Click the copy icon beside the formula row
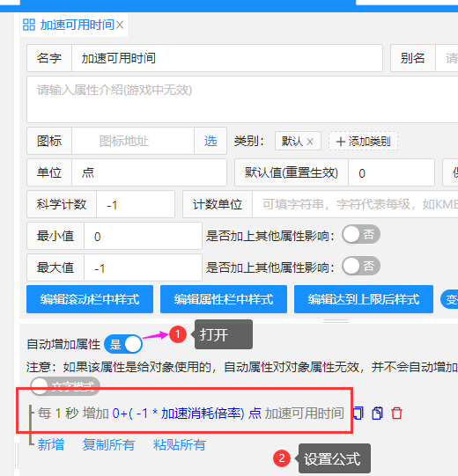Screen dimensions: 458x476 click(358, 414)
